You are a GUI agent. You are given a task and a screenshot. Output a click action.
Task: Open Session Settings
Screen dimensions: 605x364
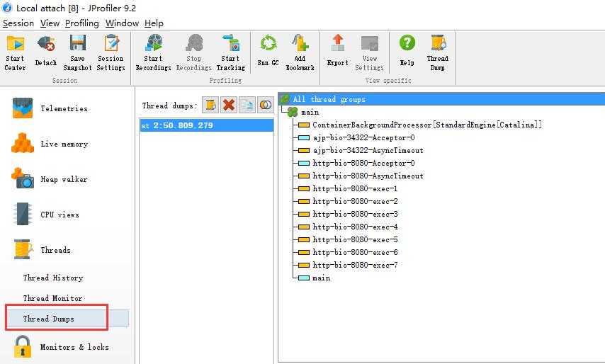(x=111, y=53)
